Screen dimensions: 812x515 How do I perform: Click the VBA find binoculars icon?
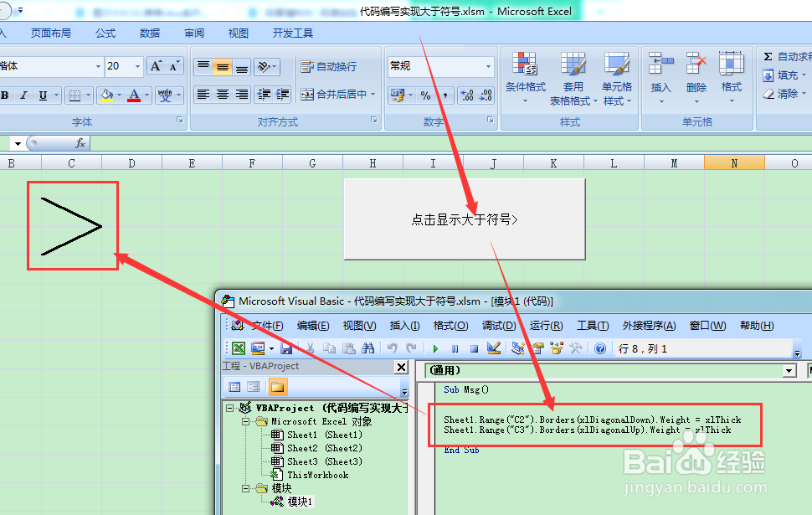coord(367,348)
